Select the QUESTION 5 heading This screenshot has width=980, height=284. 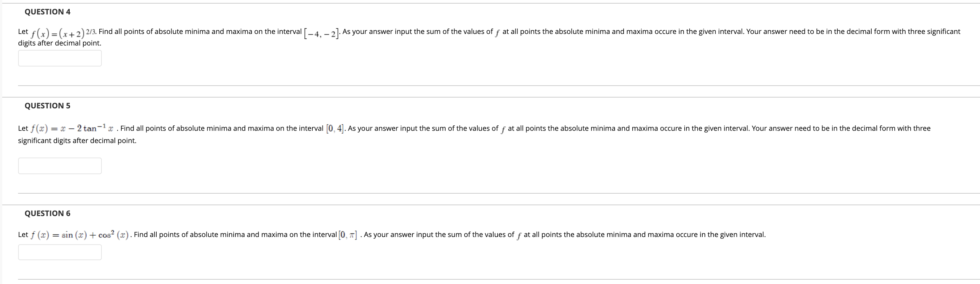coord(47,106)
